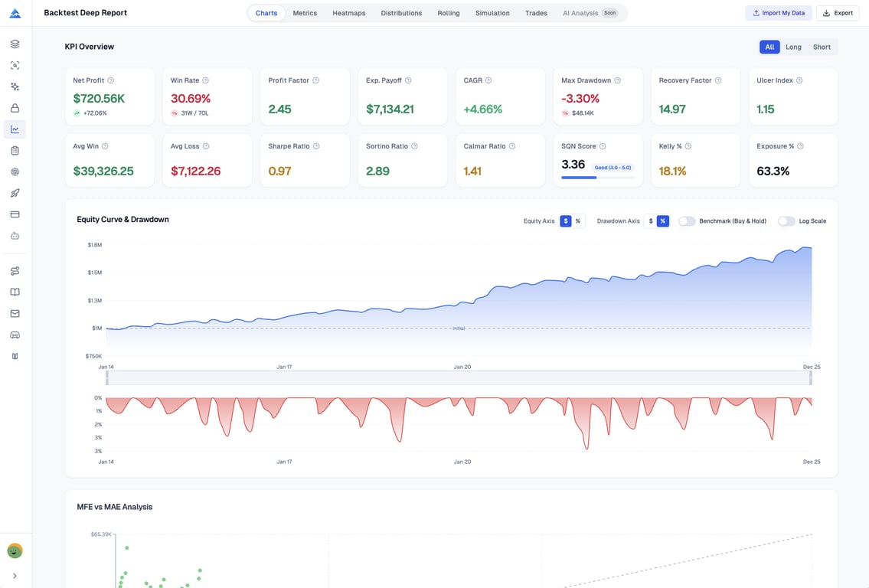Viewport: 869px width, 588px height.
Task: Click the Import My Data button
Action: [779, 13]
